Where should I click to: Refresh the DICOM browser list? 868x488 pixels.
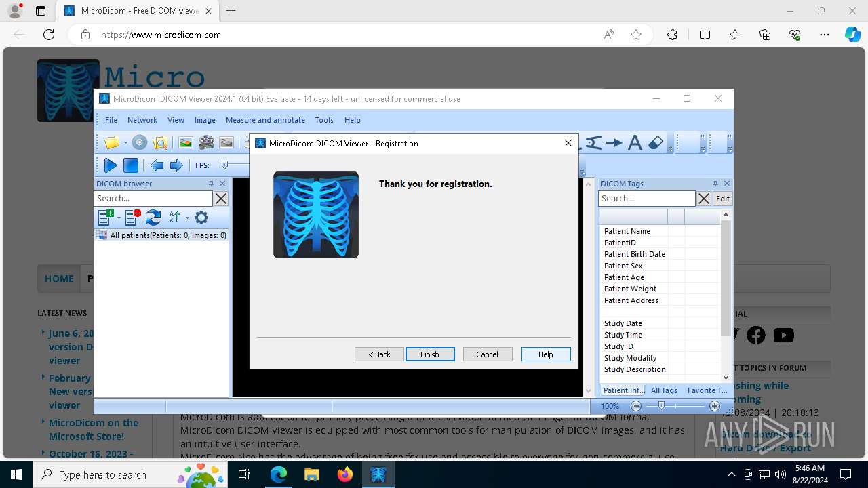153,218
